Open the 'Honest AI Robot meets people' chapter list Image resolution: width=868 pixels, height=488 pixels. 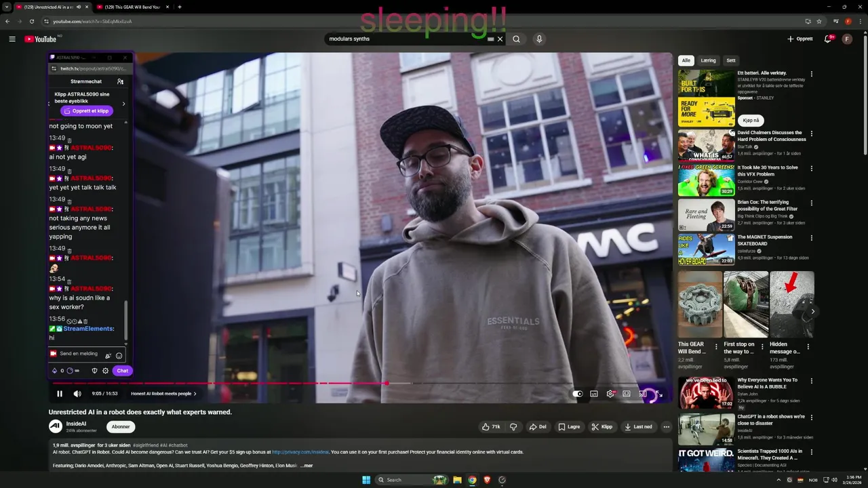point(163,394)
